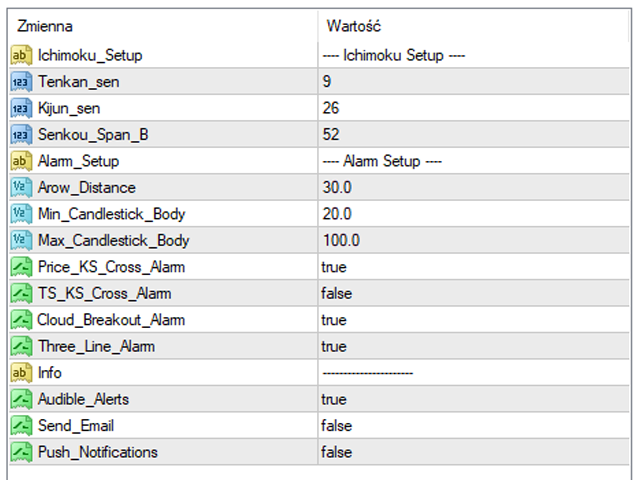Open the Three_Line_Alarm value dropdown
Viewport: 640px width, 480px height.
[x=473, y=347]
